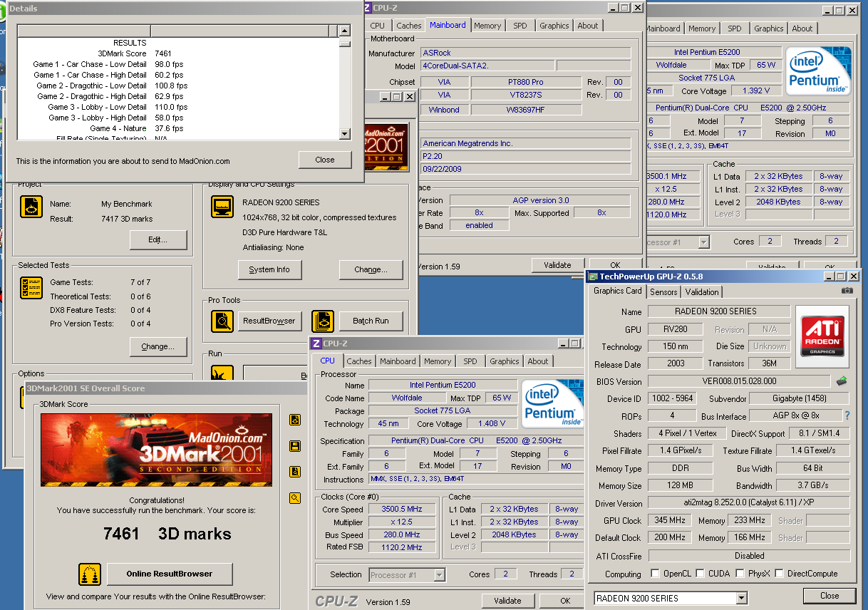Open Memory tab in CPU-Z showing 1.408 V
This screenshot has height=610, width=868.
pyautogui.click(x=438, y=361)
